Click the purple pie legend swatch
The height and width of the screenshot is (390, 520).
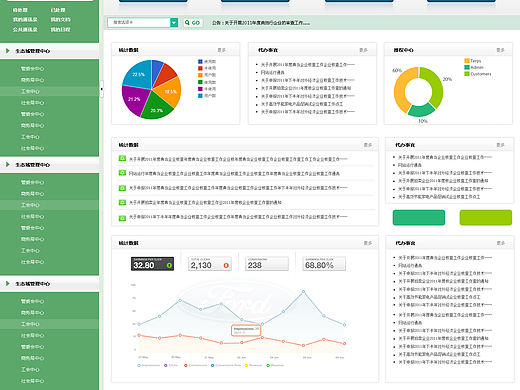pos(200,89)
